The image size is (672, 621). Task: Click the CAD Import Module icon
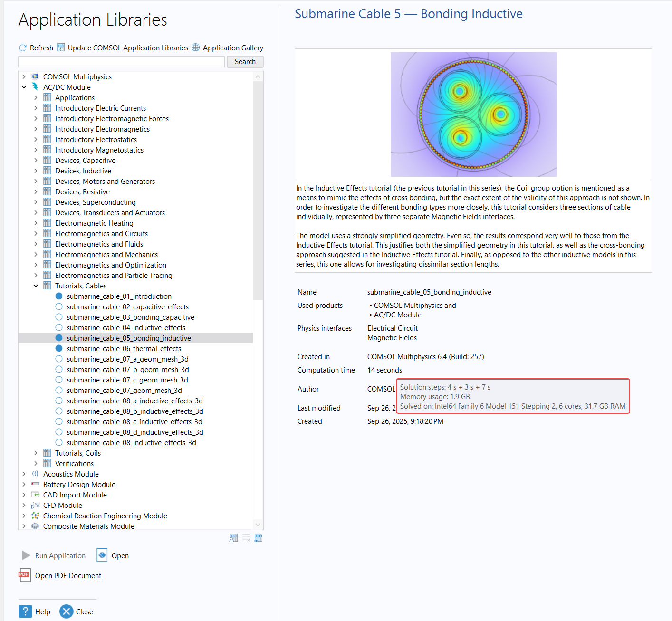tap(35, 495)
